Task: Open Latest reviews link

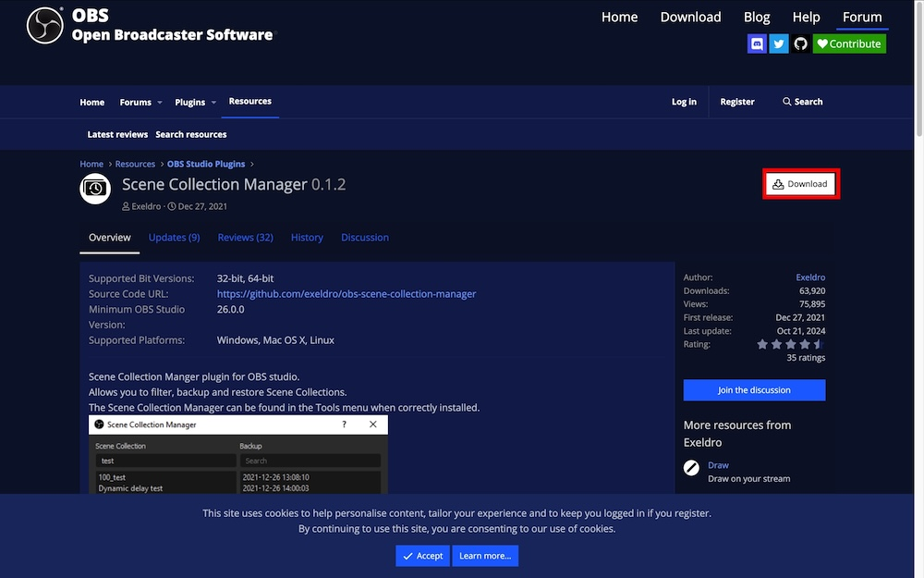Action: [x=117, y=134]
